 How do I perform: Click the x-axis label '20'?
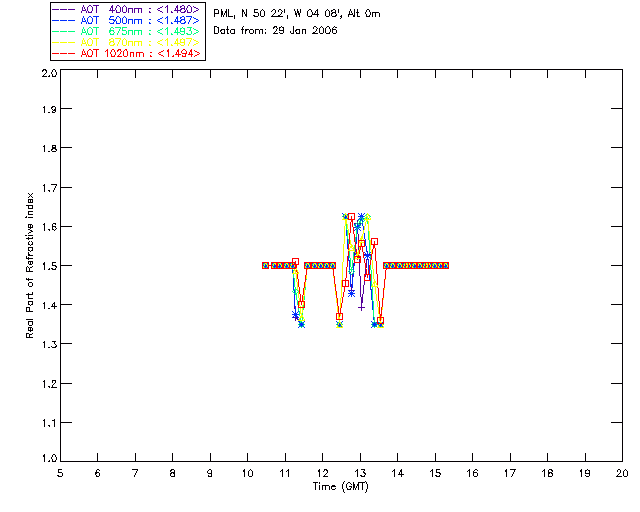point(622,473)
